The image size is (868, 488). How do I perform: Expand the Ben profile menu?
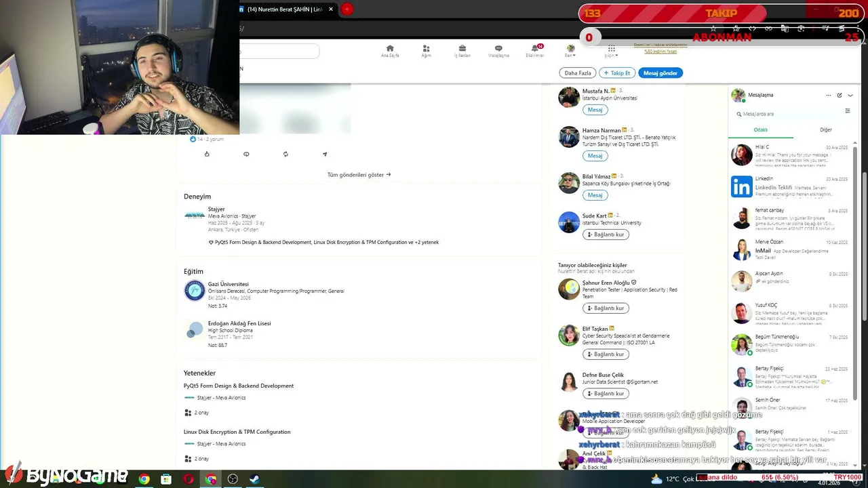tap(570, 52)
